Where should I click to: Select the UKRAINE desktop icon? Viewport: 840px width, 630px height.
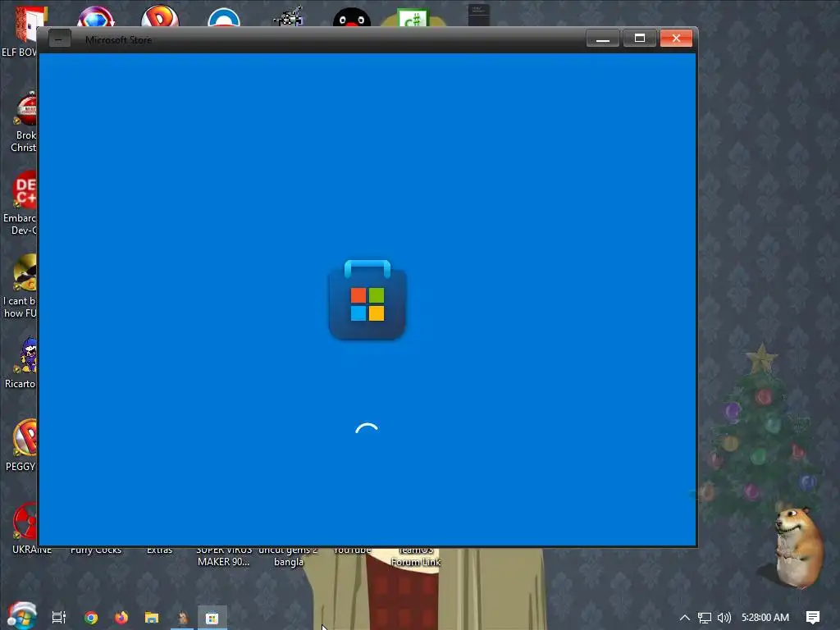point(27,527)
